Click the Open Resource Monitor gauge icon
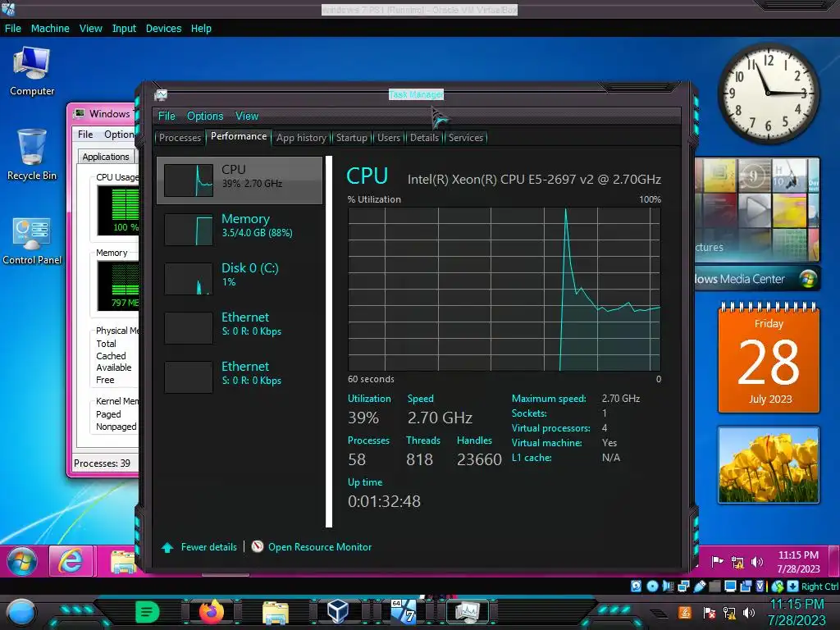This screenshot has height=630, width=840. click(257, 546)
